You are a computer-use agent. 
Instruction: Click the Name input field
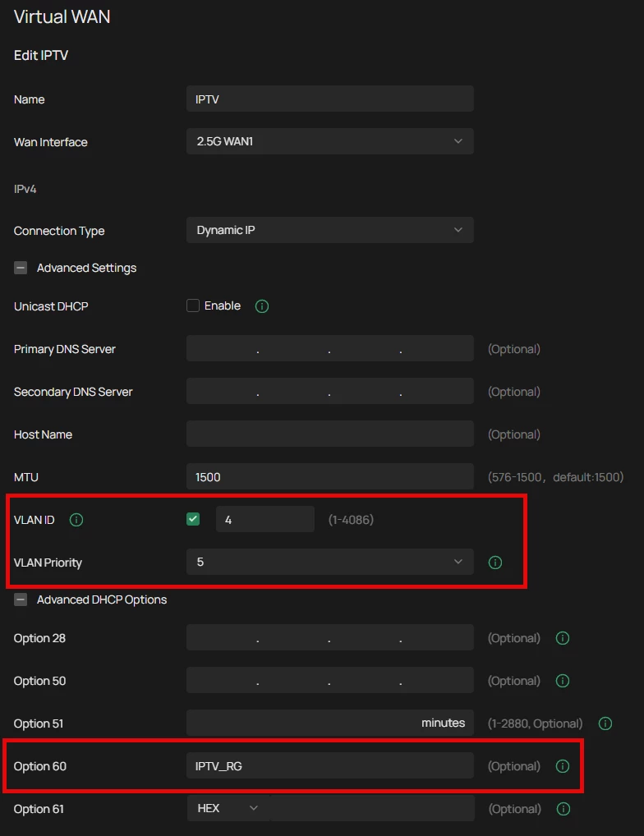pyautogui.click(x=329, y=99)
